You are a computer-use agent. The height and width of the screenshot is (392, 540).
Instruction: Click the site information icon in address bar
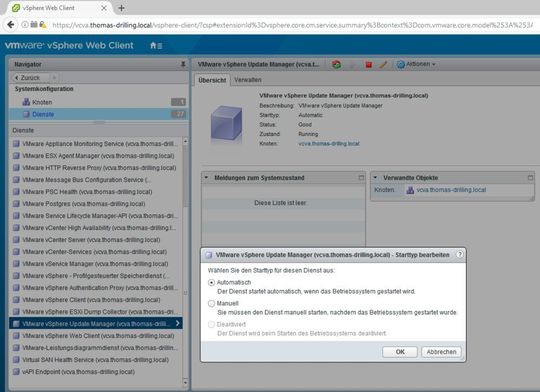[25, 25]
